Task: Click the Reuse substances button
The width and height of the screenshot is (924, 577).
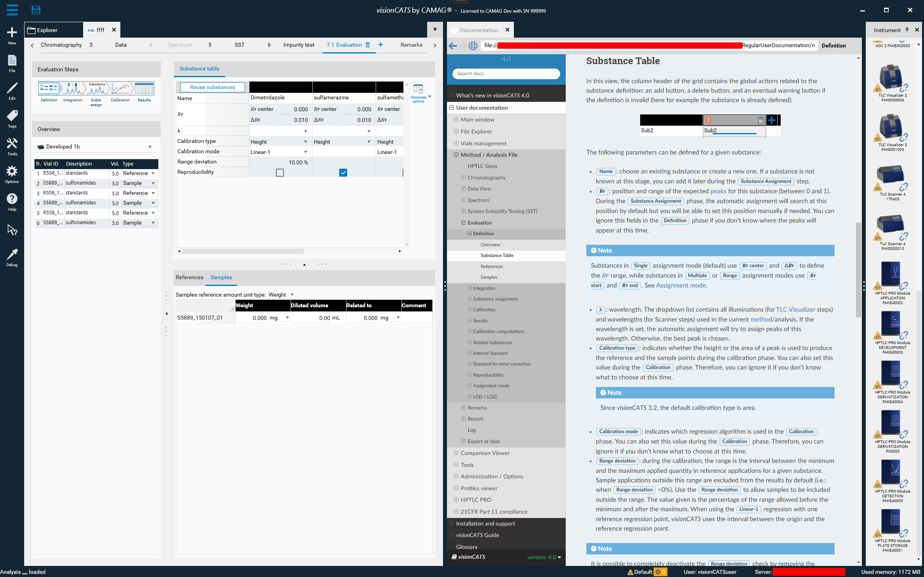Action: 212,88
